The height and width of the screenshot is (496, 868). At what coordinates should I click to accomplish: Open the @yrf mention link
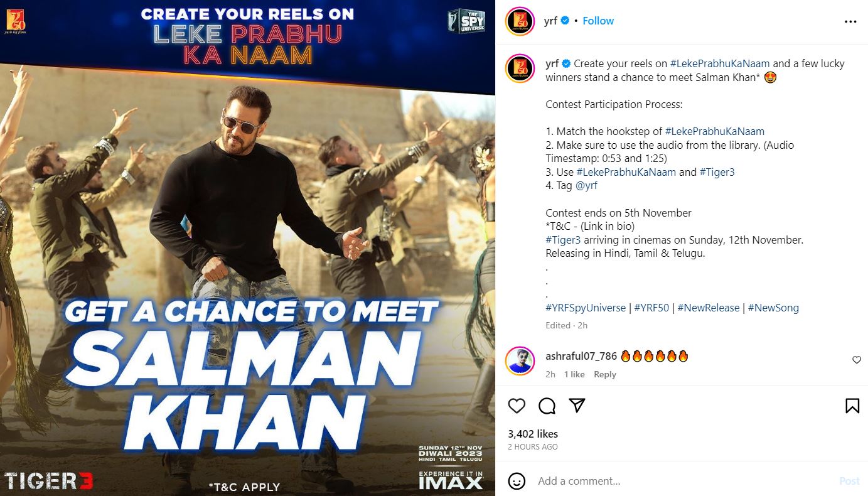[x=586, y=185]
